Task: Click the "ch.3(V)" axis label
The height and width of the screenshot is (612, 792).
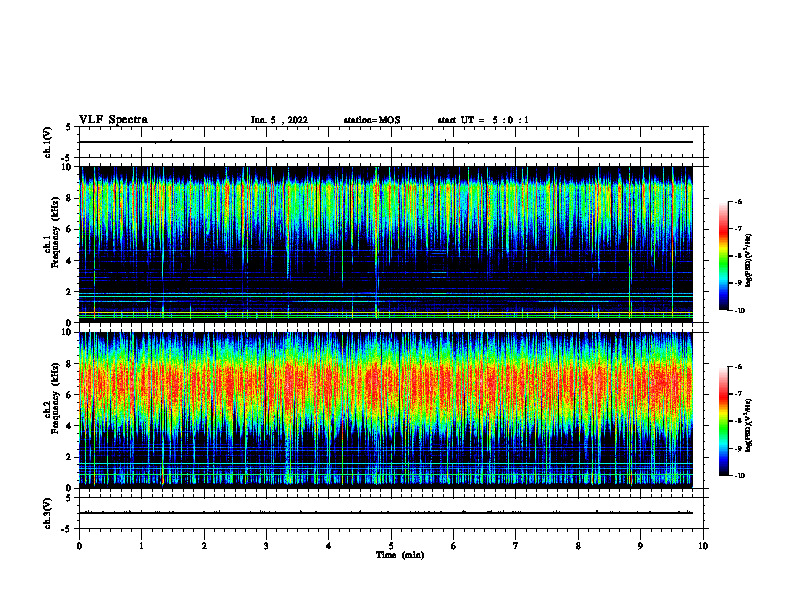Action: click(x=47, y=513)
